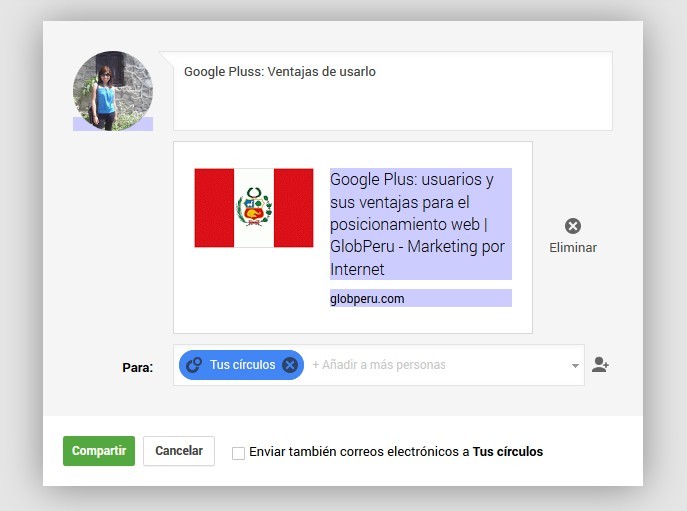Click the Para: label
The width and height of the screenshot is (687, 511).
point(138,367)
